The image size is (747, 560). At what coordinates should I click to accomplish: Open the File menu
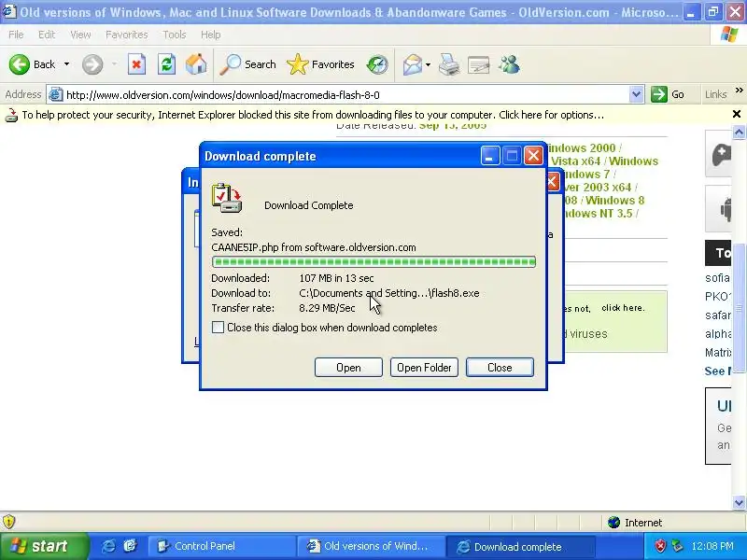16,35
